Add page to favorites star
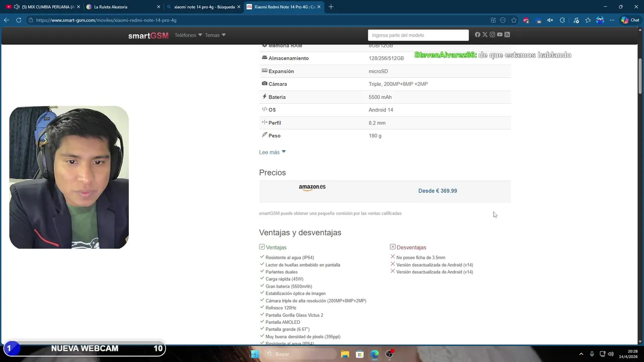 [x=514, y=20]
